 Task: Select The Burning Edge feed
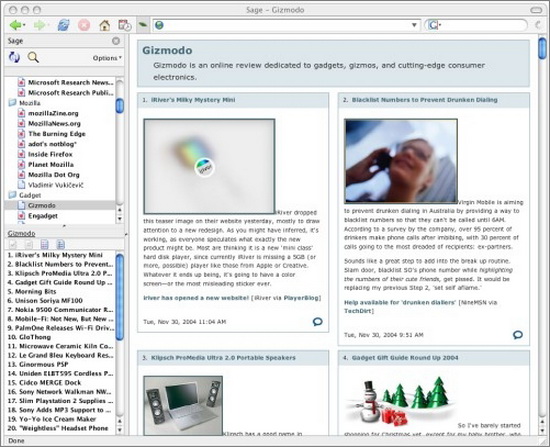(56, 134)
